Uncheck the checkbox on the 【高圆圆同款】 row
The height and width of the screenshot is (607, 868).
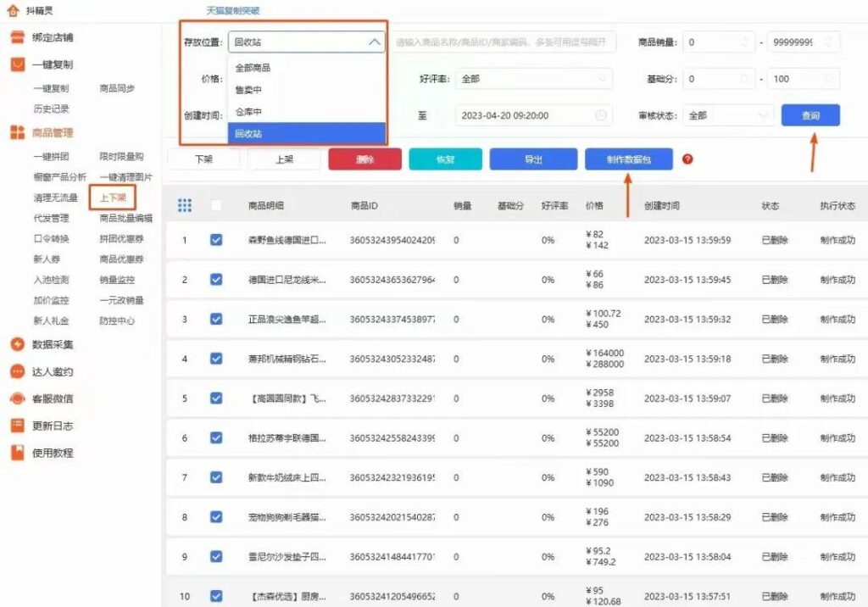click(x=216, y=397)
